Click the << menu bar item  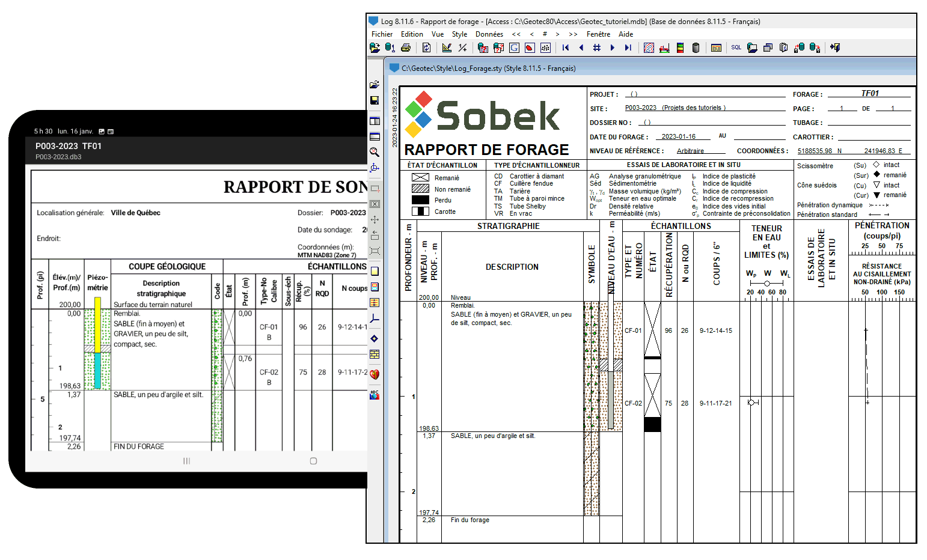[x=516, y=34]
